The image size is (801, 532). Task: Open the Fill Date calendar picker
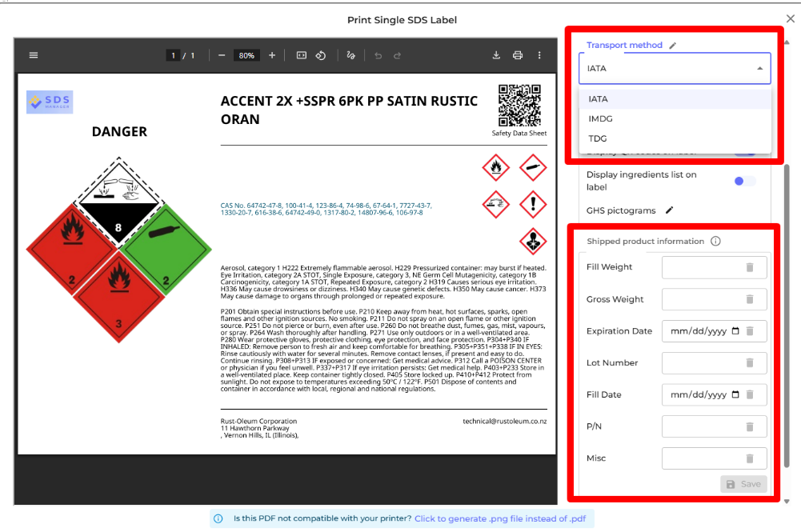[735, 394]
